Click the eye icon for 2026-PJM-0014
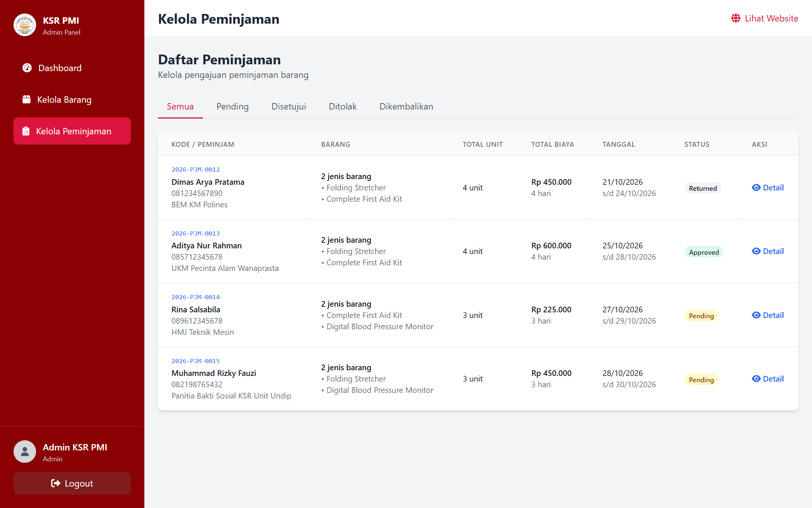The image size is (812, 508). pos(756,315)
